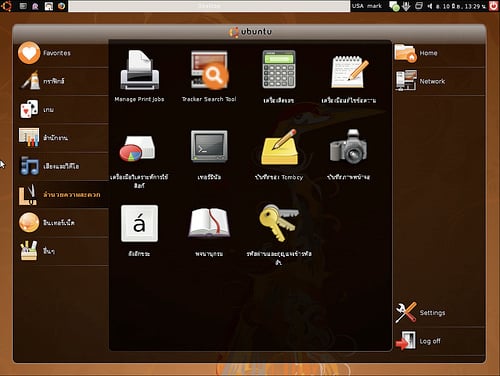Click purple app icon in top panel

pyautogui.click(x=36, y=6)
